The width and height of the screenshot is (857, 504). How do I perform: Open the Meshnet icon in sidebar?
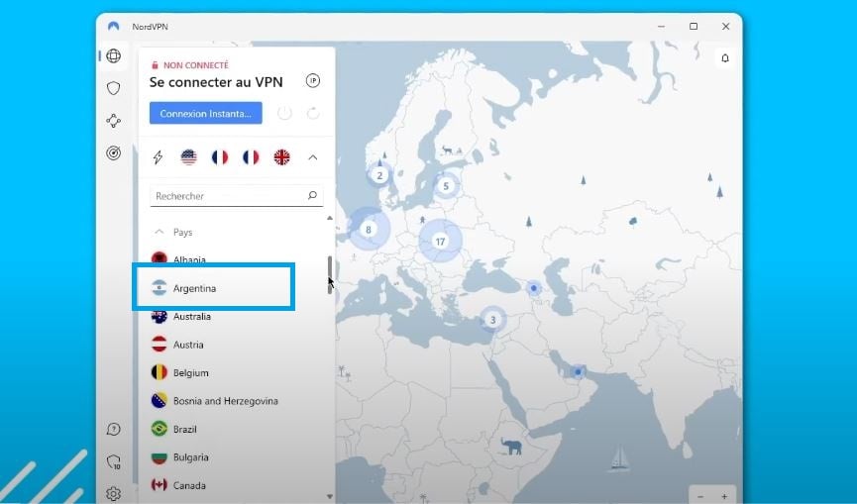113,121
